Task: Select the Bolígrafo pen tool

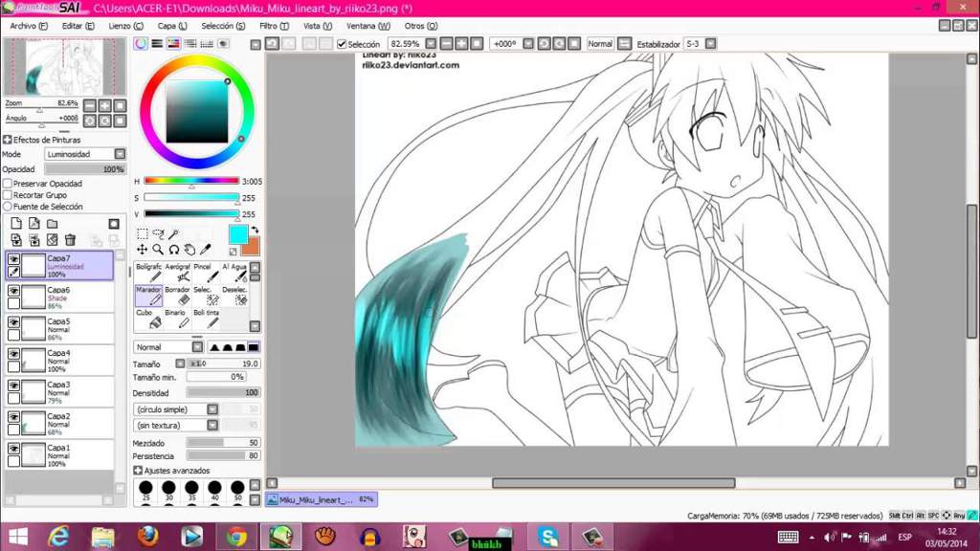Action: [x=148, y=273]
